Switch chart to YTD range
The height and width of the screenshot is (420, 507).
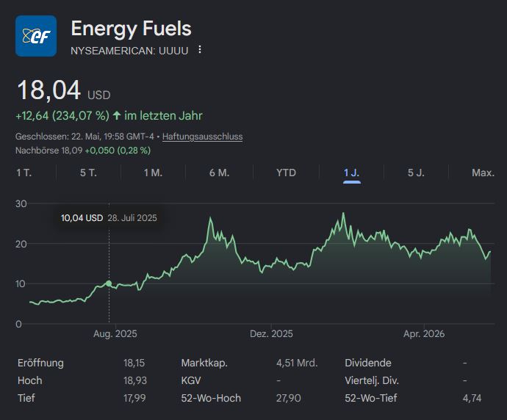coord(286,173)
